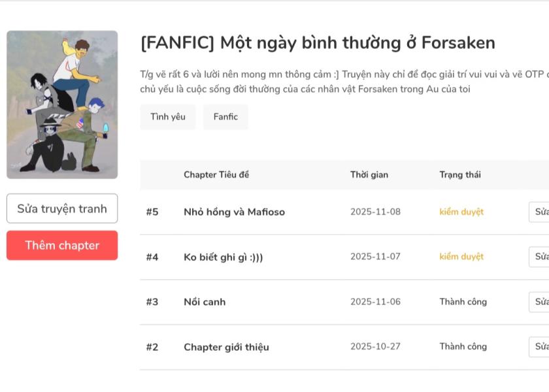
Task: Open chapter "Ko biết ghi gì :)))"
Action: [223, 257]
